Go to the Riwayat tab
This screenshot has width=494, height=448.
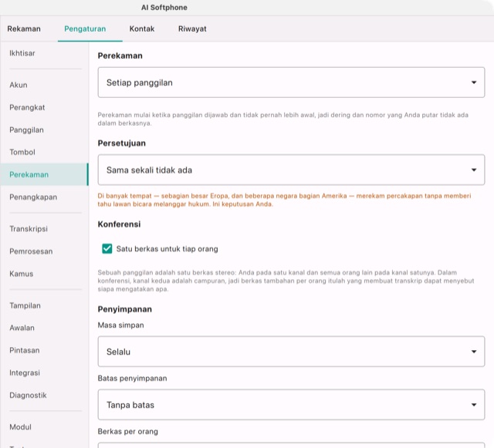click(192, 29)
